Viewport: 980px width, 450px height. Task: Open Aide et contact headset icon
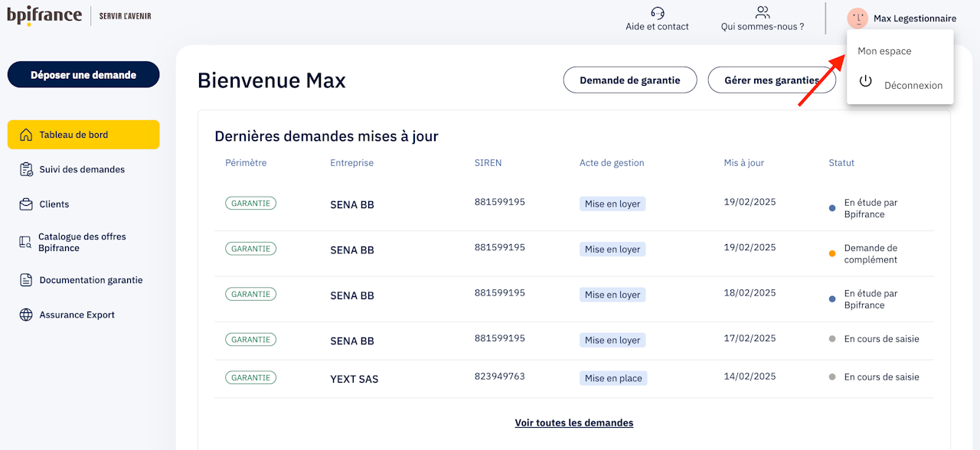click(657, 12)
